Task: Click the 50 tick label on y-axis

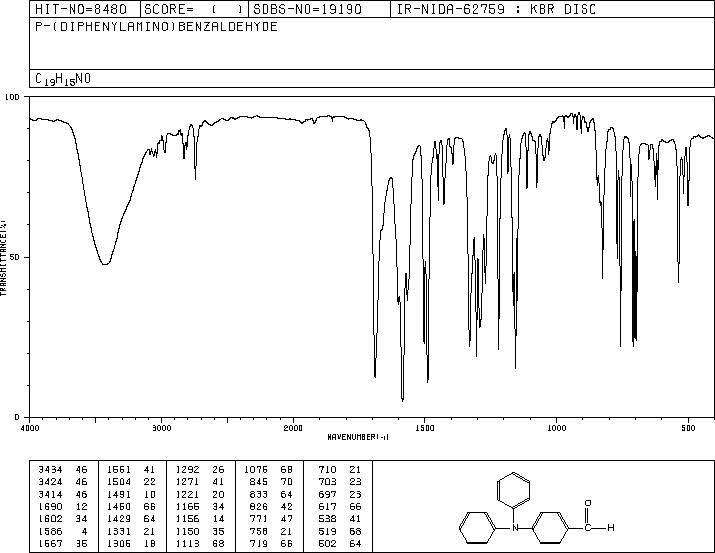Action: [15, 257]
